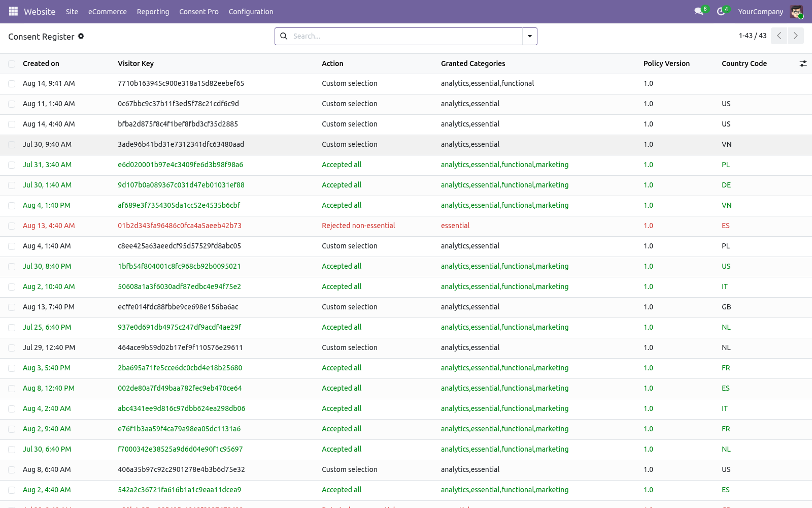Open the Site menu
The height and width of the screenshot is (508, 812).
point(72,12)
